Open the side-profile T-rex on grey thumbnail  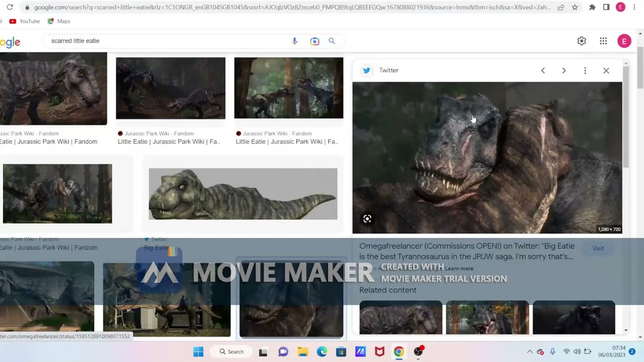(x=243, y=194)
